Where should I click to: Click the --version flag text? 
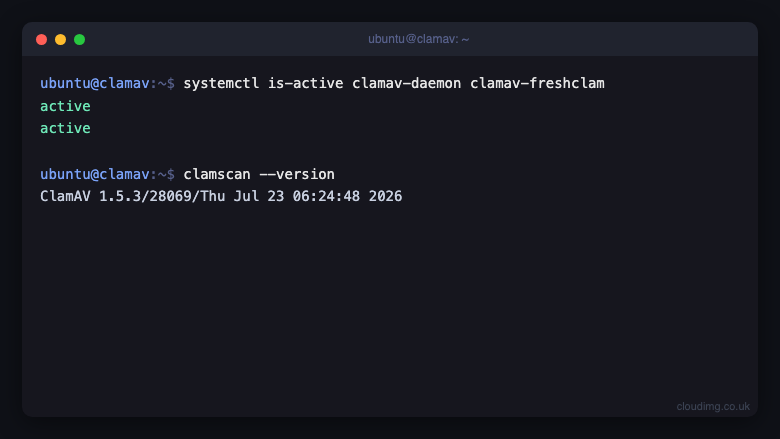click(297, 174)
